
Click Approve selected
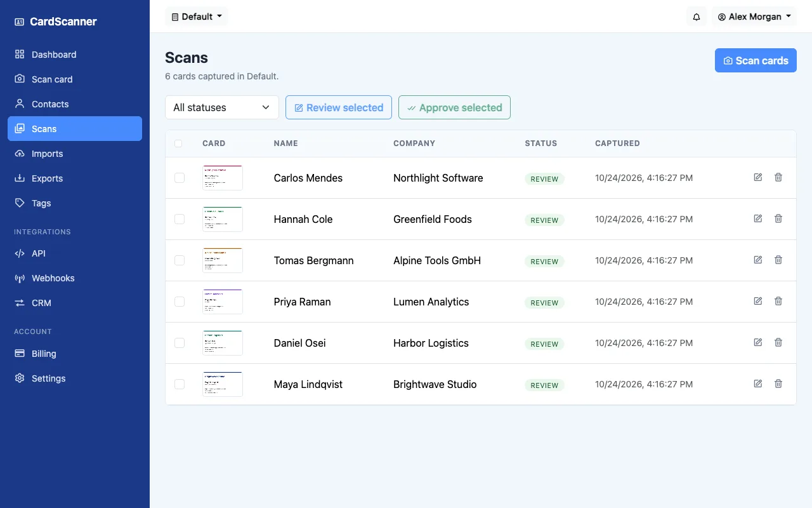tap(454, 107)
